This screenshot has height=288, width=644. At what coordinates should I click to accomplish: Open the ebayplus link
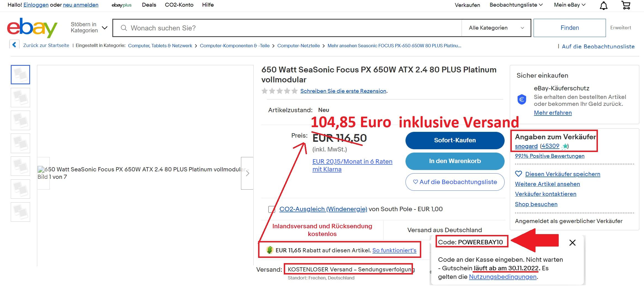pyautogui.click(x=121, y=5)
